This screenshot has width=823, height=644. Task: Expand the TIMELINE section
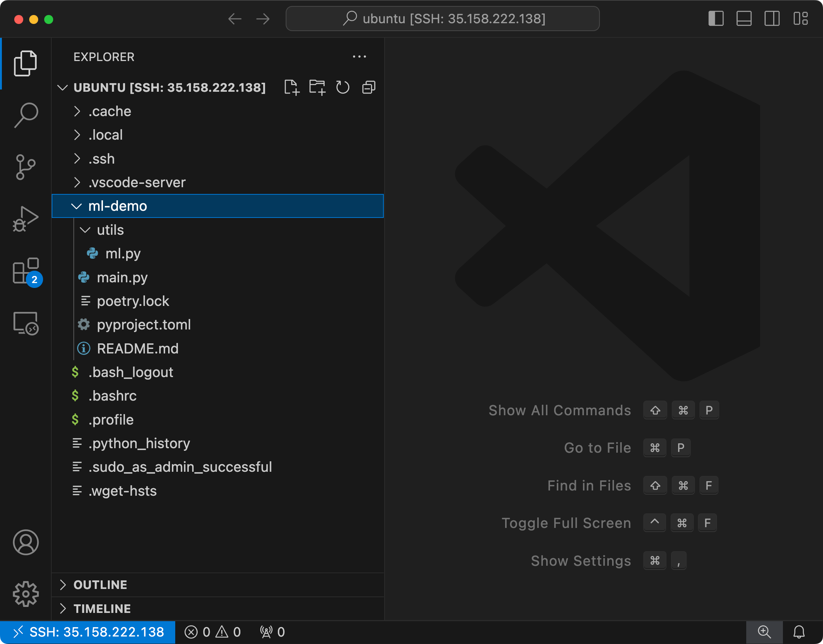(102, 608)
